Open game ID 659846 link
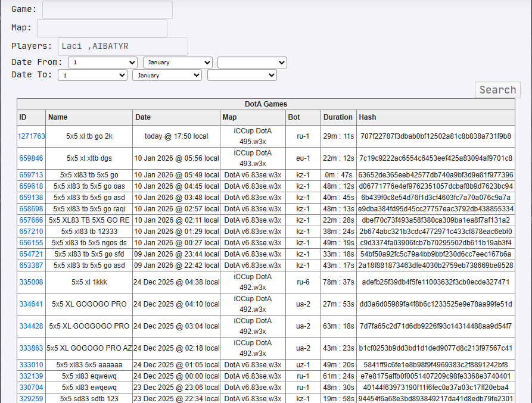The height and width of the screenshot is (403, 532). click(31, 158)
